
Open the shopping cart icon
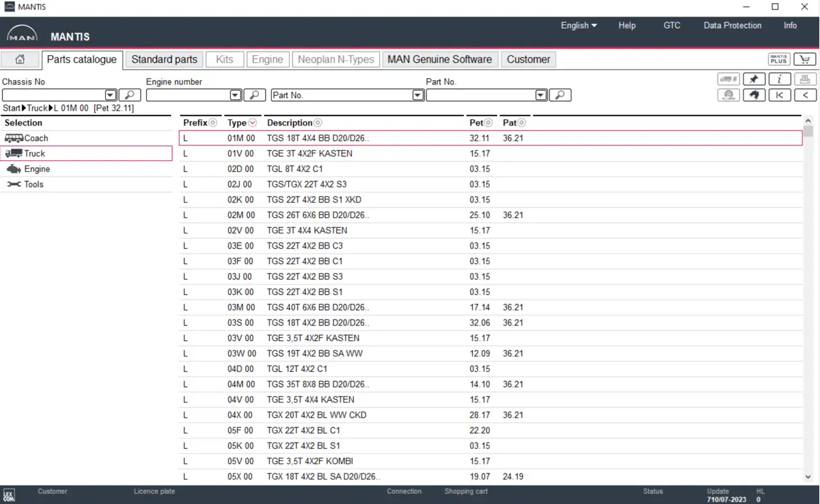click(x=805, y=60)
